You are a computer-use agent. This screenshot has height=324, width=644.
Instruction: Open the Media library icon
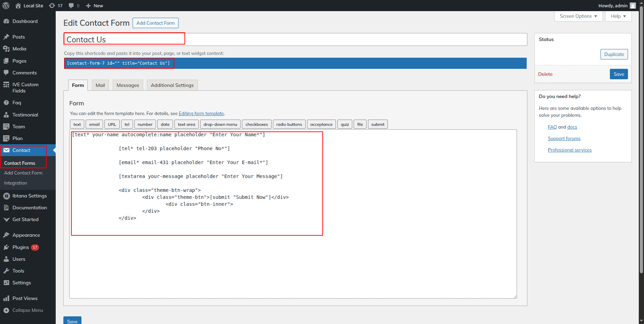[6, 49]
